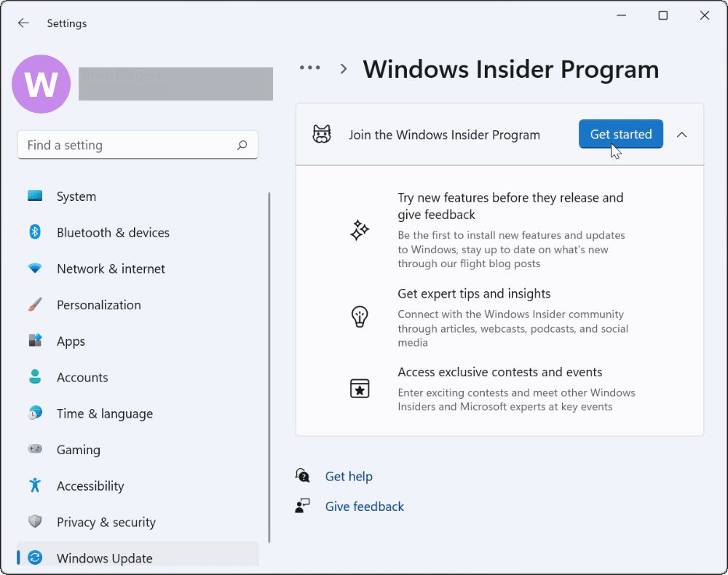Open the Accounts settings entry
The width and height of the screenshot is (728, 575).
click(82, 377)
